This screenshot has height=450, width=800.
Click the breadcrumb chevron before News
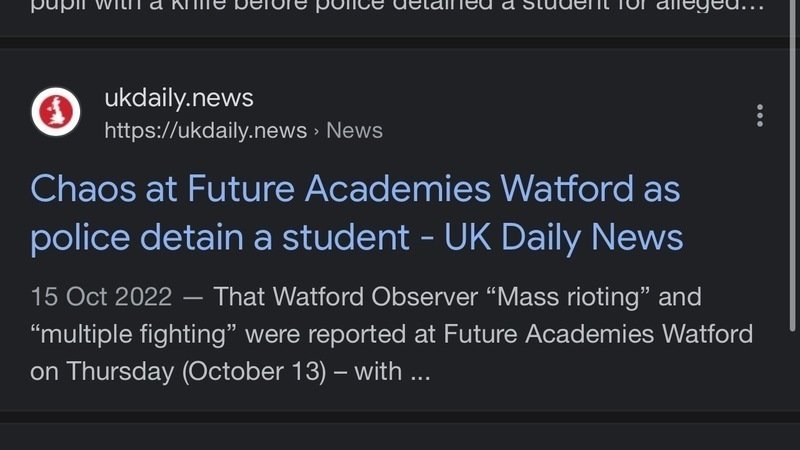pyautogui.click(x=316, y=131)
